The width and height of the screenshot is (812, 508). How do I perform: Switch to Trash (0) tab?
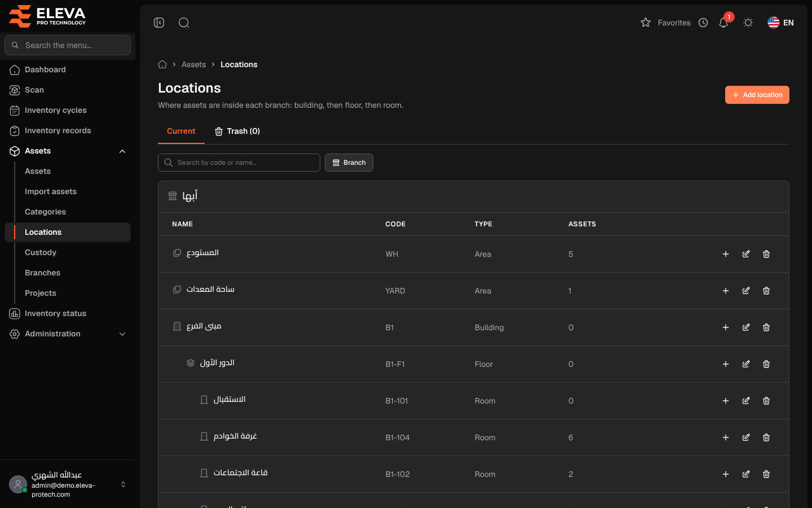[237, 131]
